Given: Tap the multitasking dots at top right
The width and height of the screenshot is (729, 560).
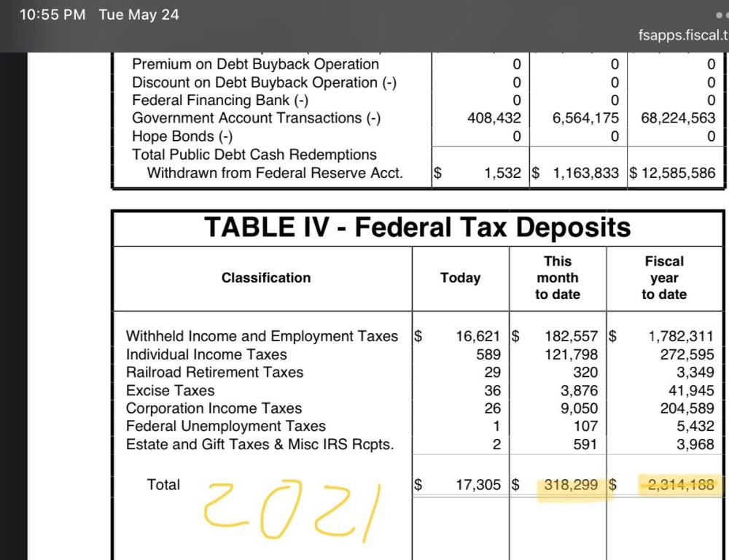Looking at the screenshot, I should [x=723, y=15].
